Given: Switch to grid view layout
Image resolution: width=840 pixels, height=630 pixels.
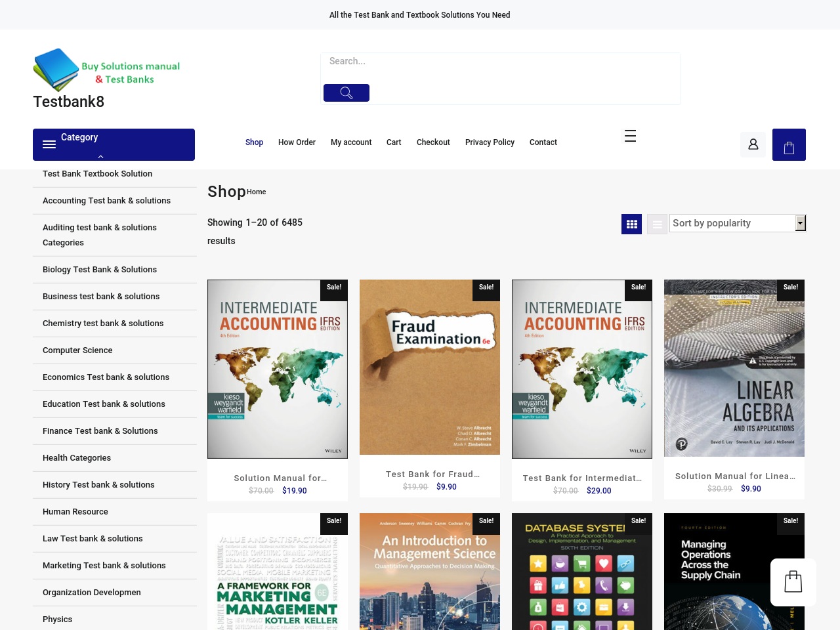Looking at the screenshot, I should (x=632, y=224).
